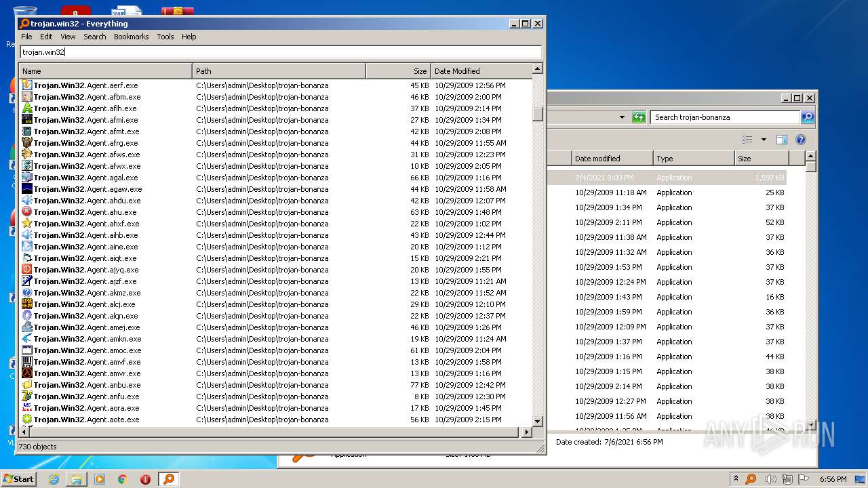Click the icon of Trojan.Win32.Agent.ajzf.exe
The image size is (868, 488).
[x=27, y=281]
